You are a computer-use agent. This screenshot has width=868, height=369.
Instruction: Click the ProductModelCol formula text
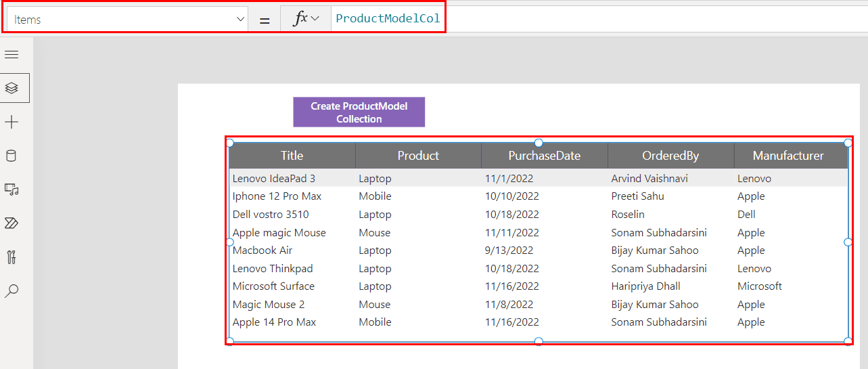388,18
